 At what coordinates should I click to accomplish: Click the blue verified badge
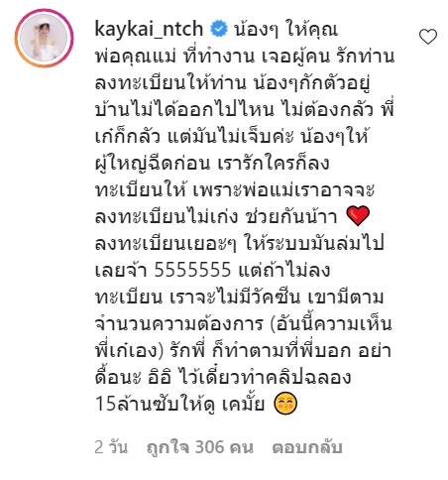tap(219, 29)
